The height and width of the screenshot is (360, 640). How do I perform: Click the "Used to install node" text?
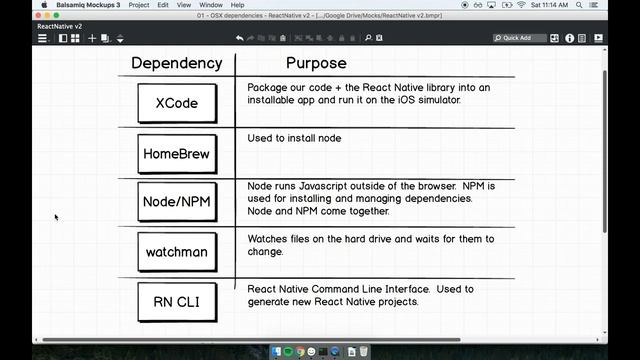[294, 138]
